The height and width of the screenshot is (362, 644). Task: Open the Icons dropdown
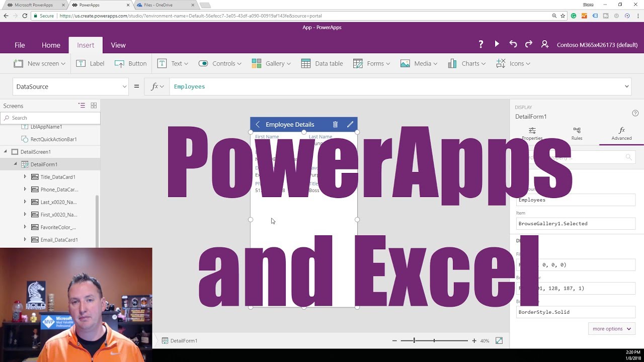513,63
